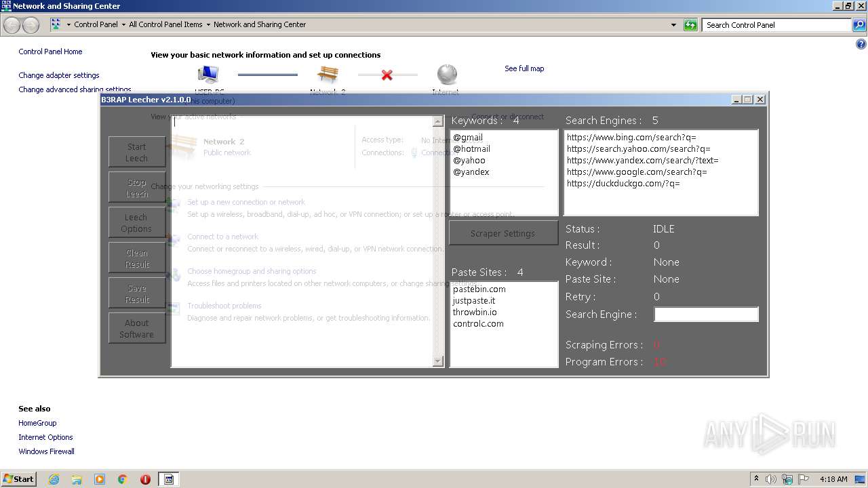Screen dimensions: 868x488
Task: Open Change advanced sharing settings
Action: pos(75,89)
